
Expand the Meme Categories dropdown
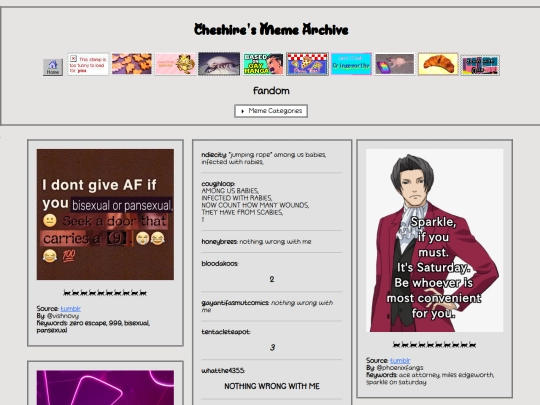(x=271, y=111)
